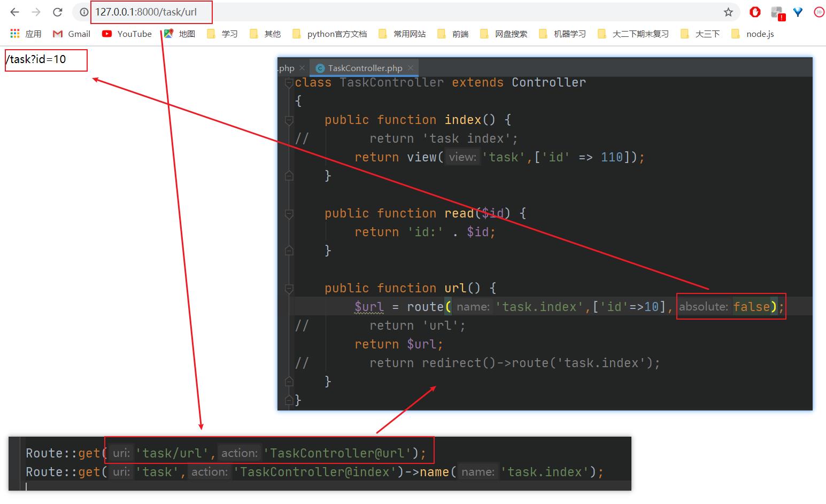This screenshot has width=826, height=504.
Task: Open the red circular extension icon at far right
Action: click(x=819, y=12)
